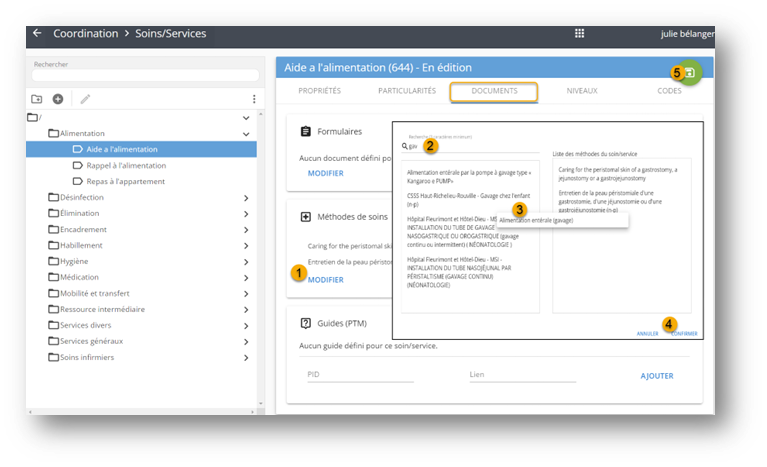Click the Rechercher search field
The image size is (767, 467).
[145, 76]
